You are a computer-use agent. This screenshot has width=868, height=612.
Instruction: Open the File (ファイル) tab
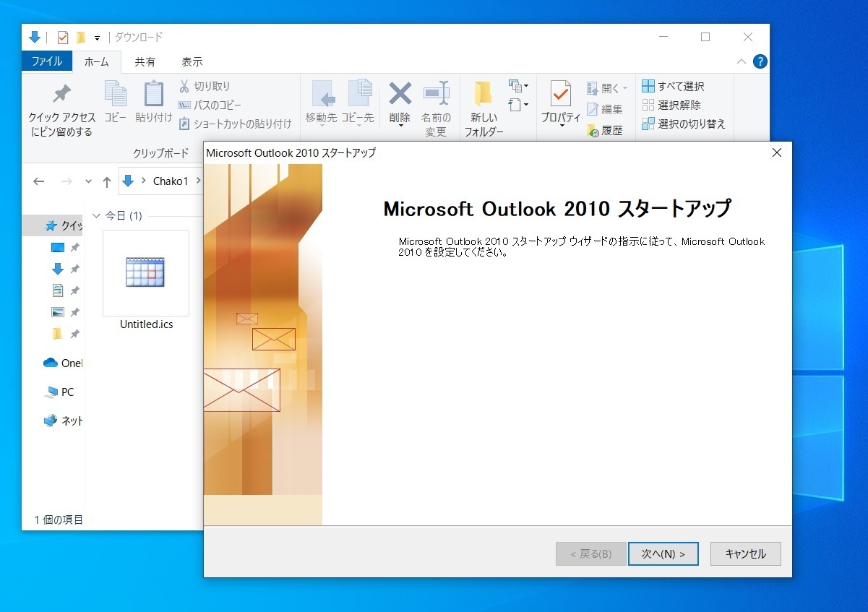(48, 61)
